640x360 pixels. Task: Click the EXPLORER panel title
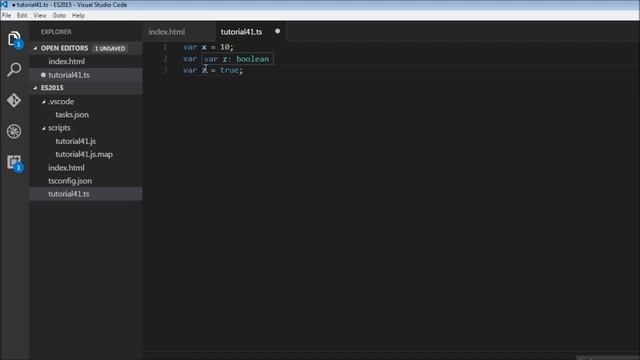coord(56,32)
